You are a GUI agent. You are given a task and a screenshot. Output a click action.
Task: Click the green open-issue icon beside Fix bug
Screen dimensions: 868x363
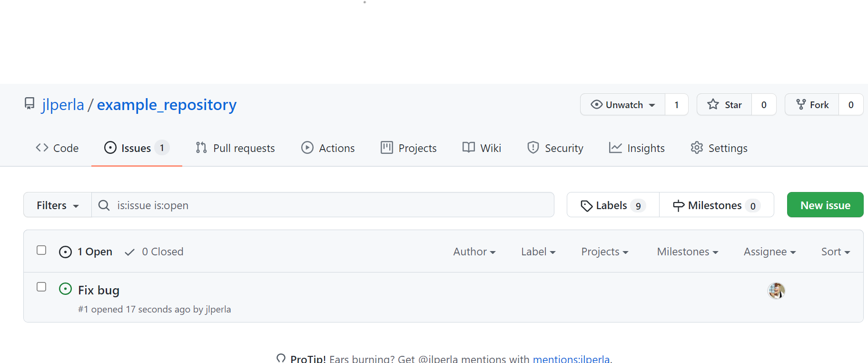65,289
